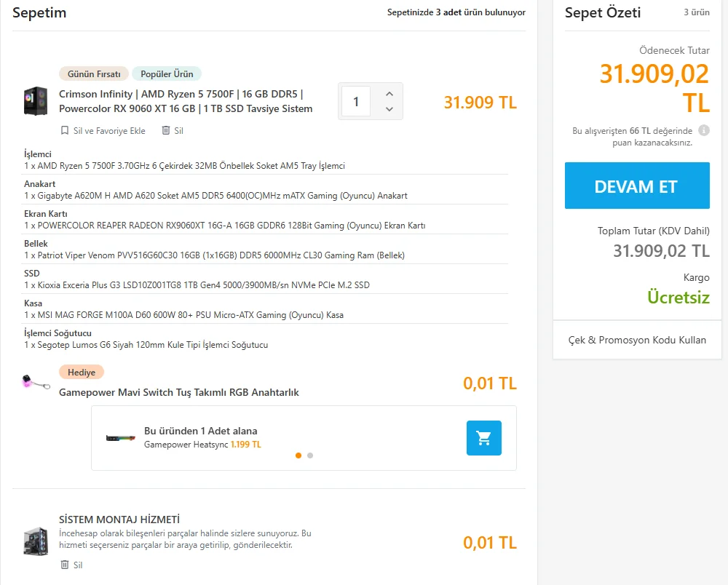This screenshot has width=728, height=585.
Task: Open the Gamepower Heatsync product thumbnail
Action: click(121, 438)
